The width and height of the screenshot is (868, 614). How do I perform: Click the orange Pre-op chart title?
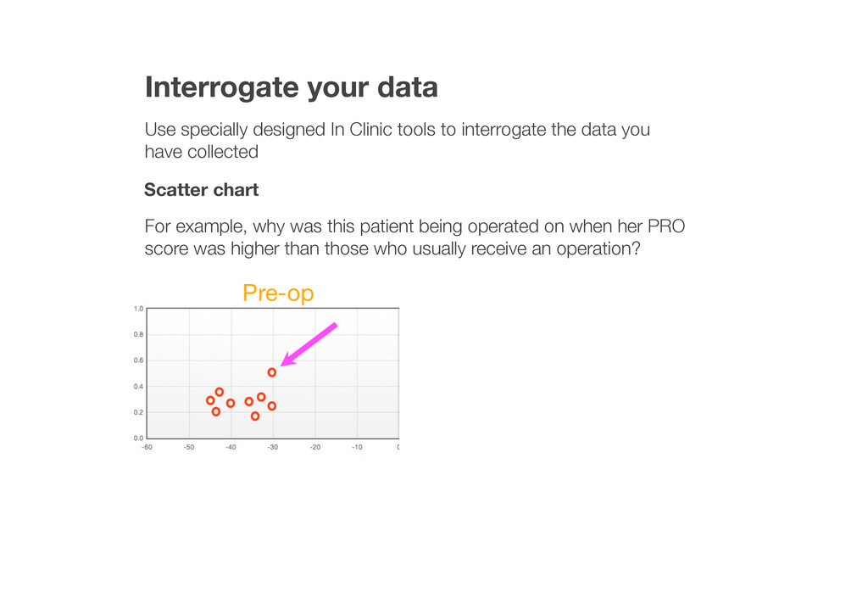tap(278, 293)
